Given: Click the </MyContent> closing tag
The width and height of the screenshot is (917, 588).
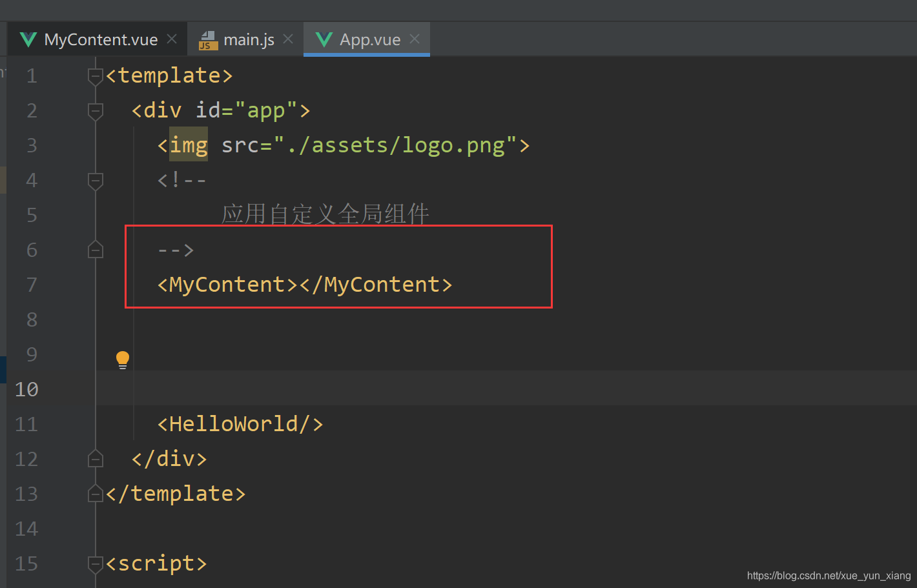Looking at the screenshot, I should (x=376, y=285).
